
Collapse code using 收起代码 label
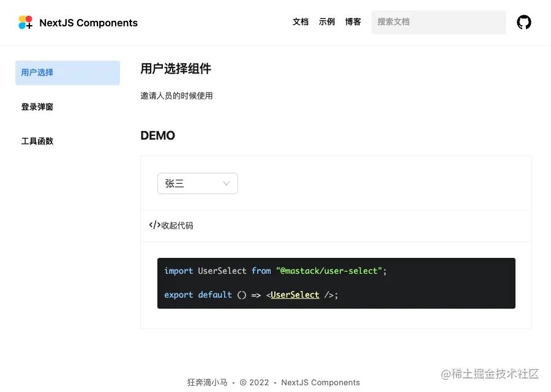coord(177,225)
